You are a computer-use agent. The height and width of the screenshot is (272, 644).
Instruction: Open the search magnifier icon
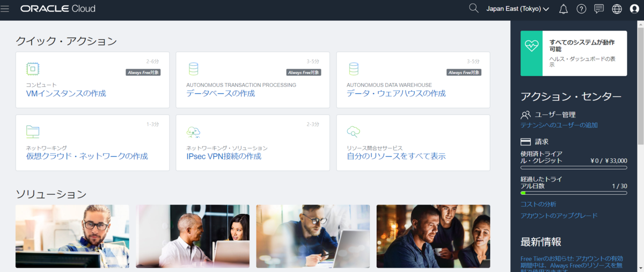coord(473,8)
